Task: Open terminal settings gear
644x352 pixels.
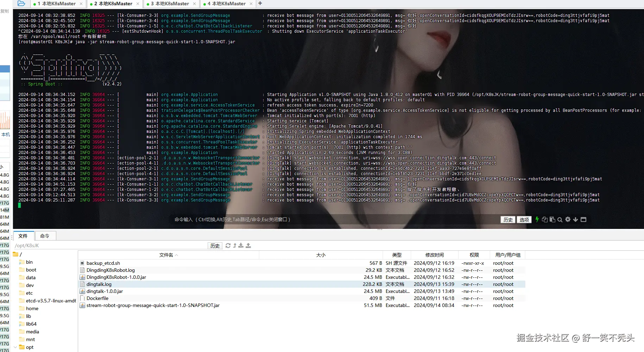Action: pyautogui.click(x=568, y=219)
